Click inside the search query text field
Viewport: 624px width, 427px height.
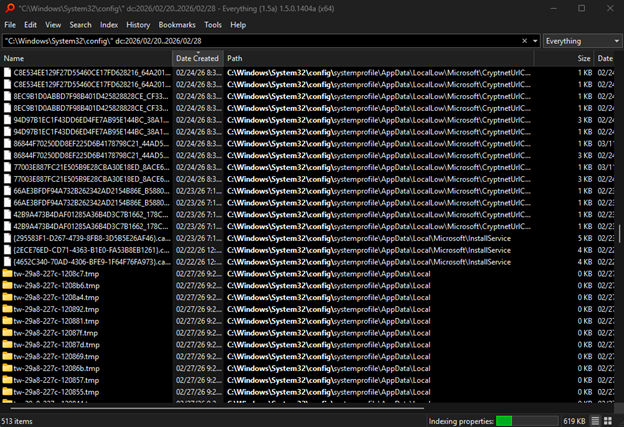tap(260, 41)
